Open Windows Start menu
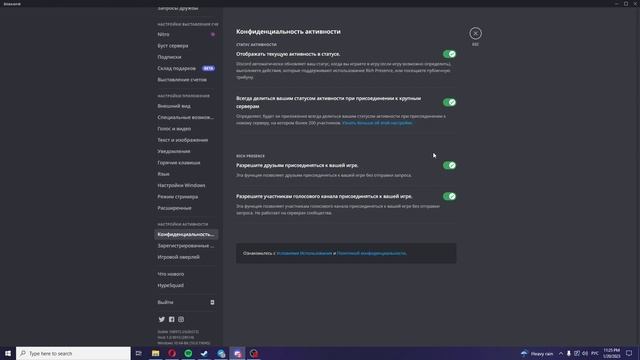Screen dimensions: 640x360 (x=8, y=353)
